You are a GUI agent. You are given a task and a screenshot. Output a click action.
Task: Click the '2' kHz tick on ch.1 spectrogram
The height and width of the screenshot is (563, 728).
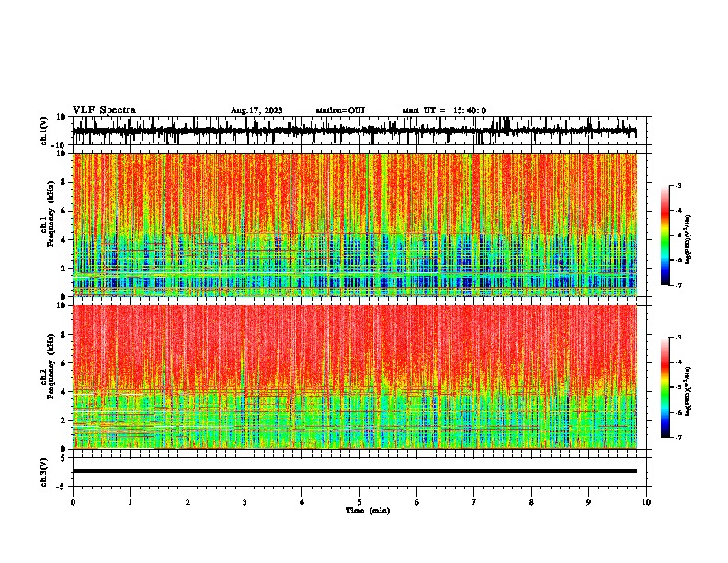click(64, 269)
